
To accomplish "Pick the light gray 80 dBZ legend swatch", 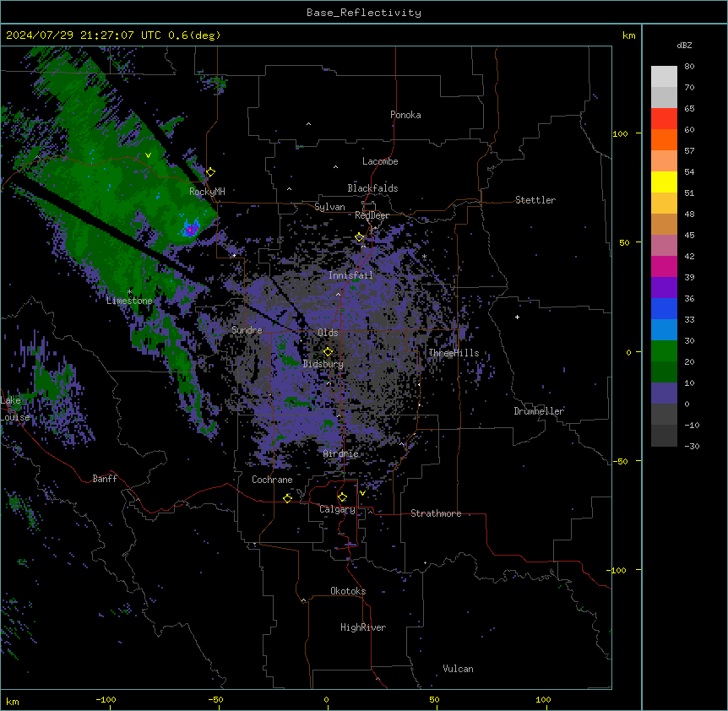I will tap(664, 77).
